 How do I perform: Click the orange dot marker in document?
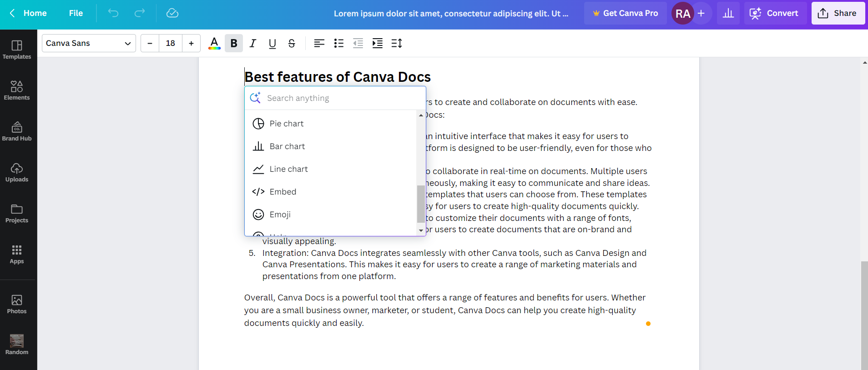648,324
